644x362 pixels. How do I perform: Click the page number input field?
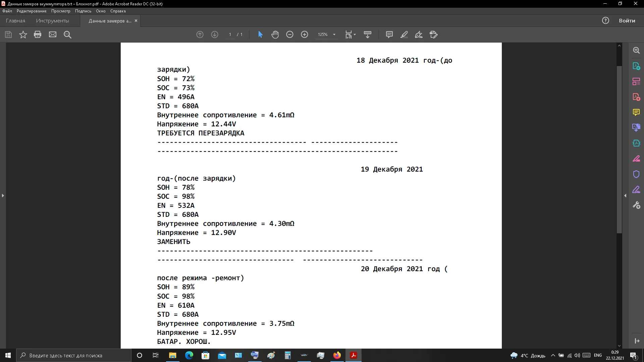230,35
